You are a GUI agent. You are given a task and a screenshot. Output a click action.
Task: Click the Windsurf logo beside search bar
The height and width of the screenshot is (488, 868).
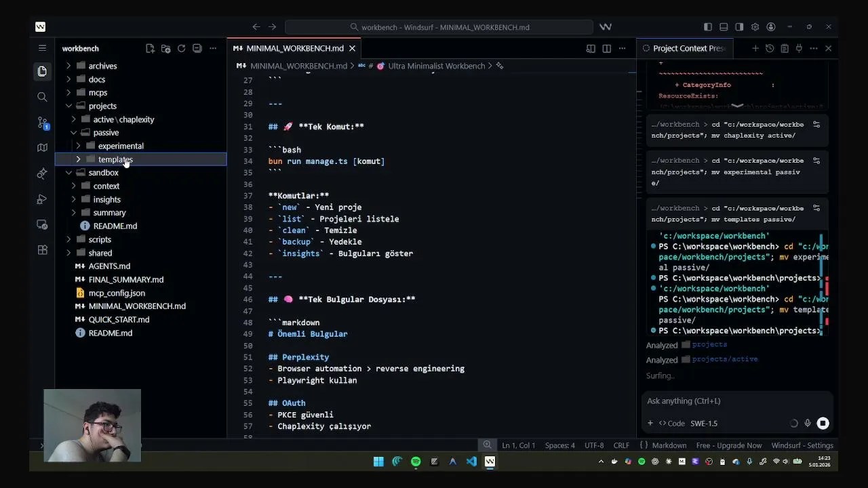[606, 27]
